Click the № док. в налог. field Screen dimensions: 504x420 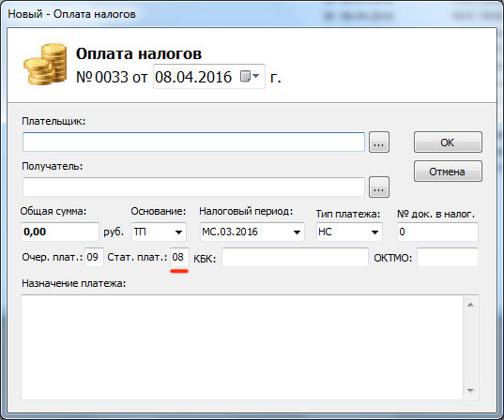coord(437,232)
